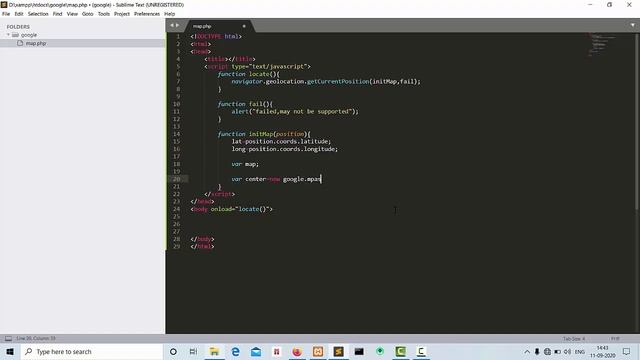Open the View menu
This screenshot has height=360, width=640.
point(72,14)
